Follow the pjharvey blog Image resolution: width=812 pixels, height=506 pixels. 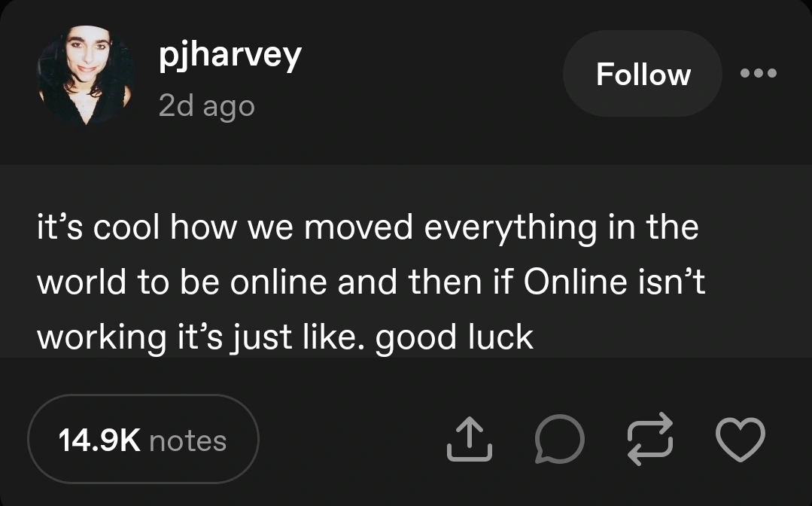click(x=643, y=74)
